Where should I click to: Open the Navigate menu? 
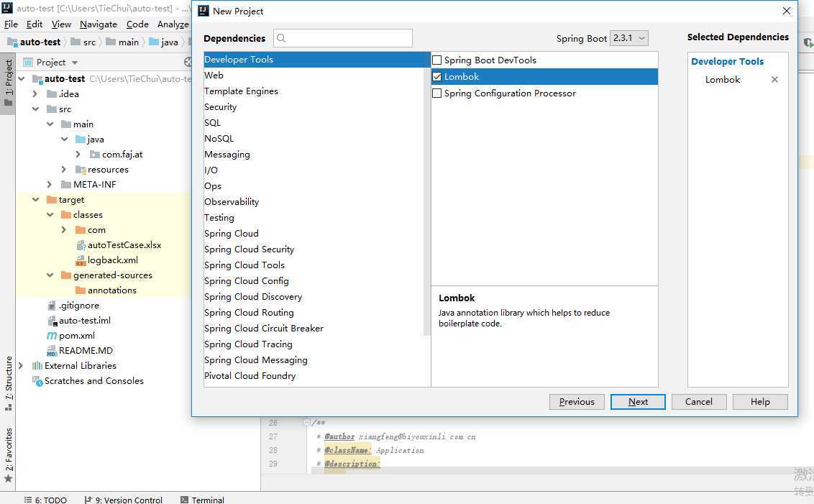coord(98,24)
